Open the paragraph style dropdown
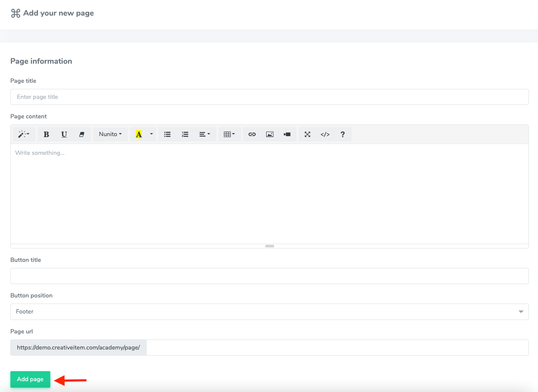This screenshot has width=538, height=392. click(x=23, y=134)
